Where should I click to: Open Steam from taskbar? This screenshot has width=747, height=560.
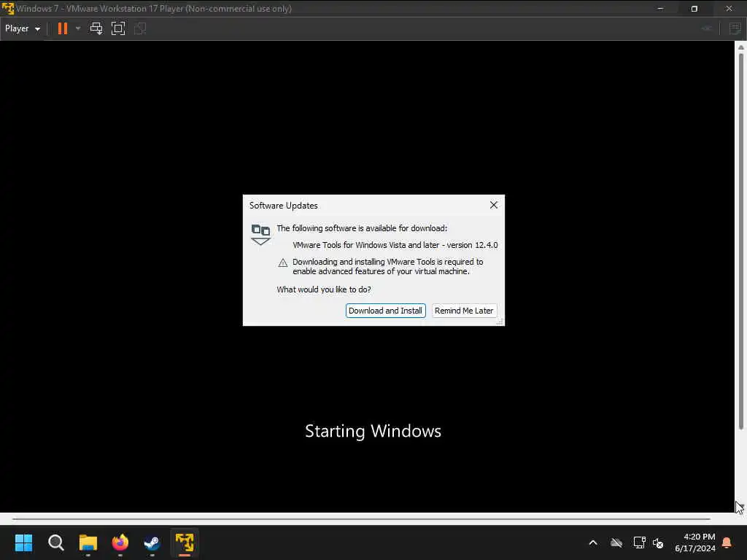coord(152,542)
